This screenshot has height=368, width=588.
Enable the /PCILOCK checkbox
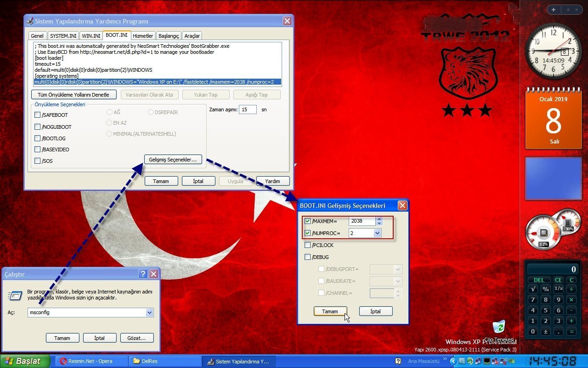point(308,245)
